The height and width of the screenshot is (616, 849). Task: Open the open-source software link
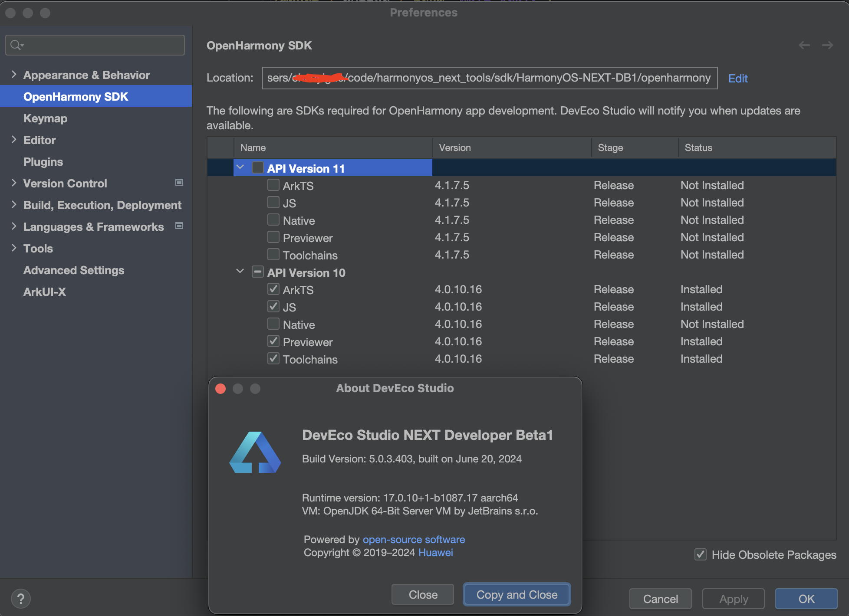click(x=414, y=539)
